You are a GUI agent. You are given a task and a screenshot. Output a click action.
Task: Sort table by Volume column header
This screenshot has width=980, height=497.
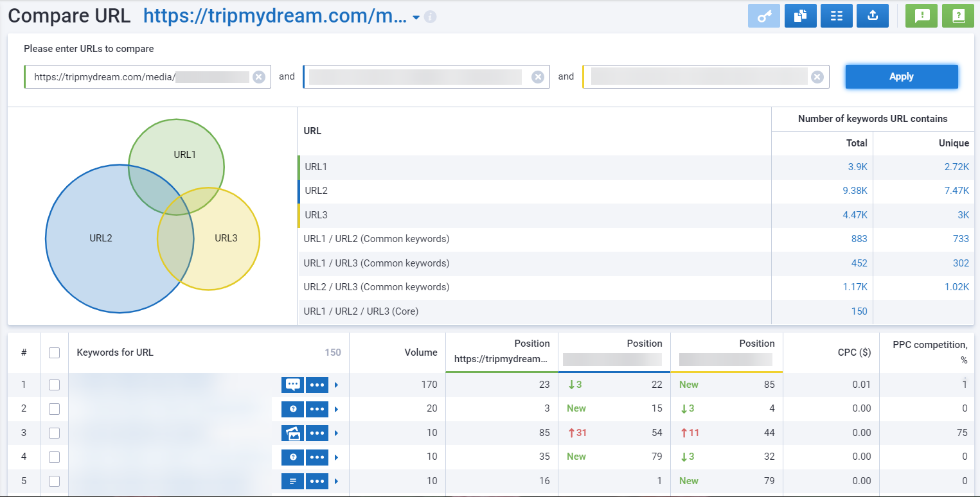[x=420, y=353]
